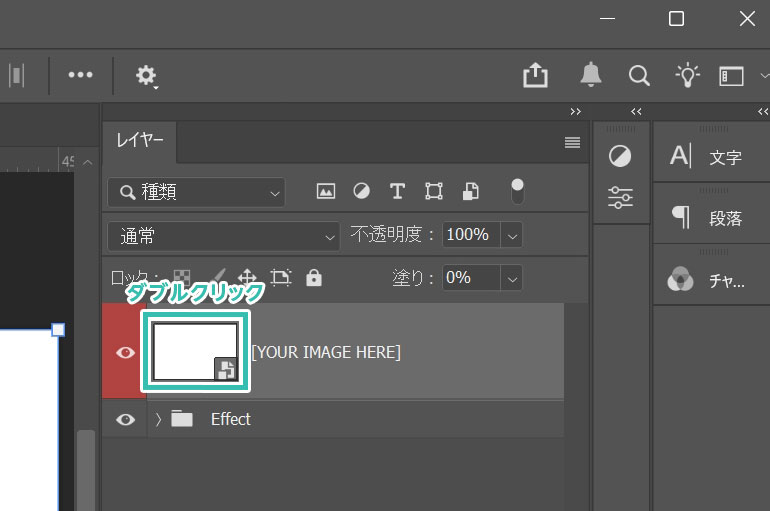This screenshot has width=770, height=511.
Task: Click the [YOUR IMAGE HERE] smart object thumbnail
Action: pos(195,351)
